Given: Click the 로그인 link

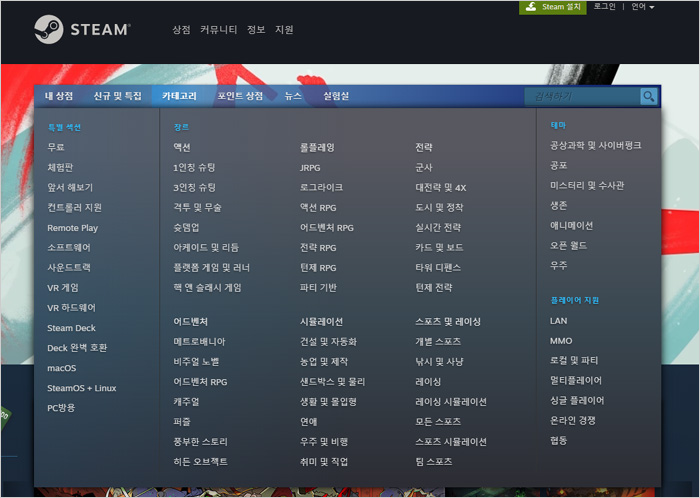Looking at the screenshot, I should 604,7.
